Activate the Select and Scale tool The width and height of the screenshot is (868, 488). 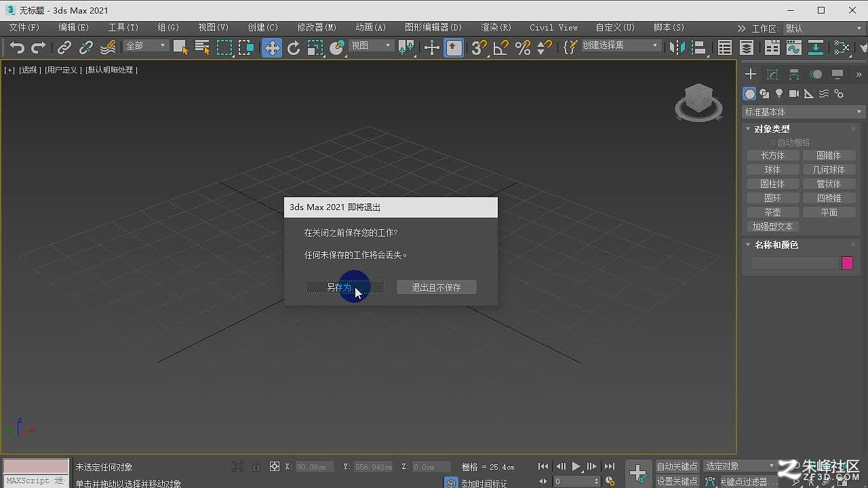[x=315, y=47]
